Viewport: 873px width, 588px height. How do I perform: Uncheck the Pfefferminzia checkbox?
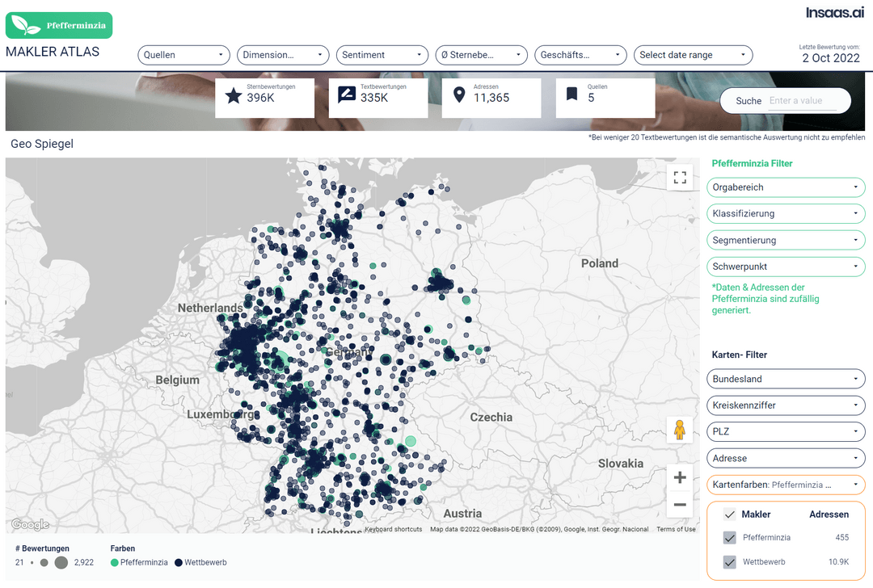[x=729, y=537]
